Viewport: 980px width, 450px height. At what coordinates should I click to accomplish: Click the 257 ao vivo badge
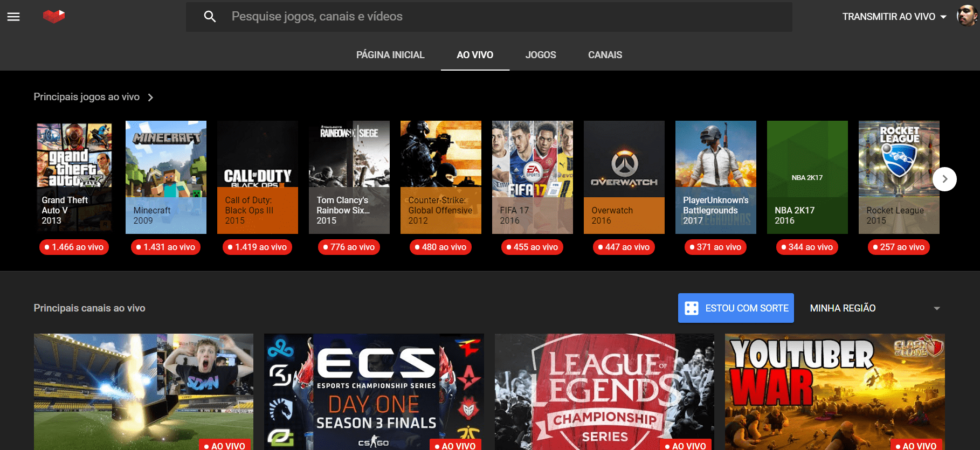[899, 247]
